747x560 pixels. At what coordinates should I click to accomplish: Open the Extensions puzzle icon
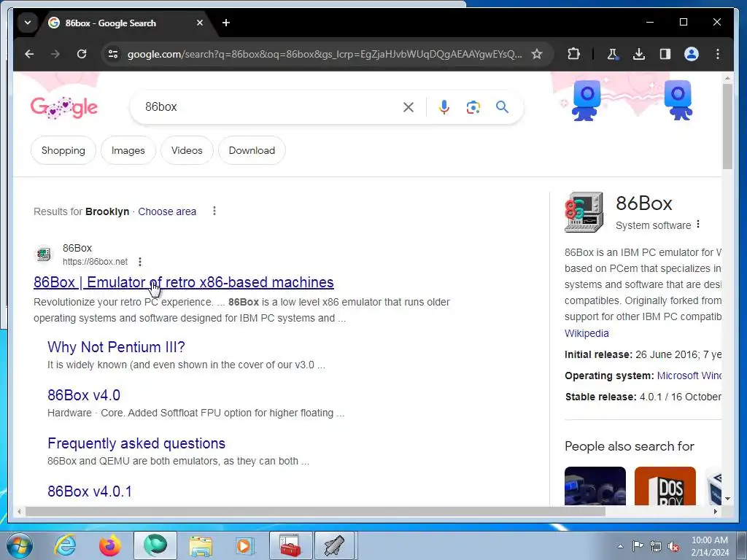(574, 54)
